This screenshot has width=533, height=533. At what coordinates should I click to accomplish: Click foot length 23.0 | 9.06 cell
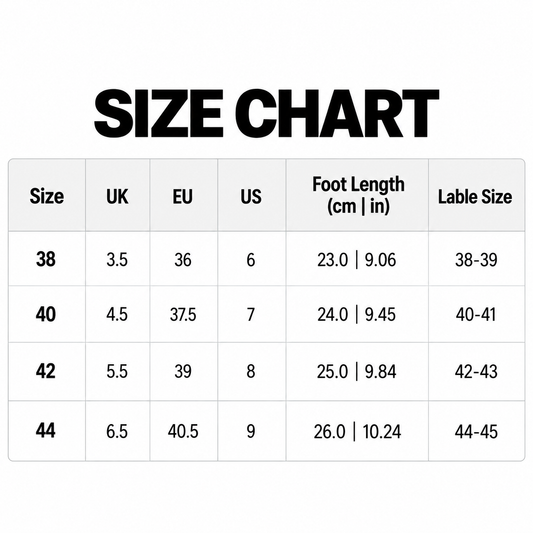357,260
